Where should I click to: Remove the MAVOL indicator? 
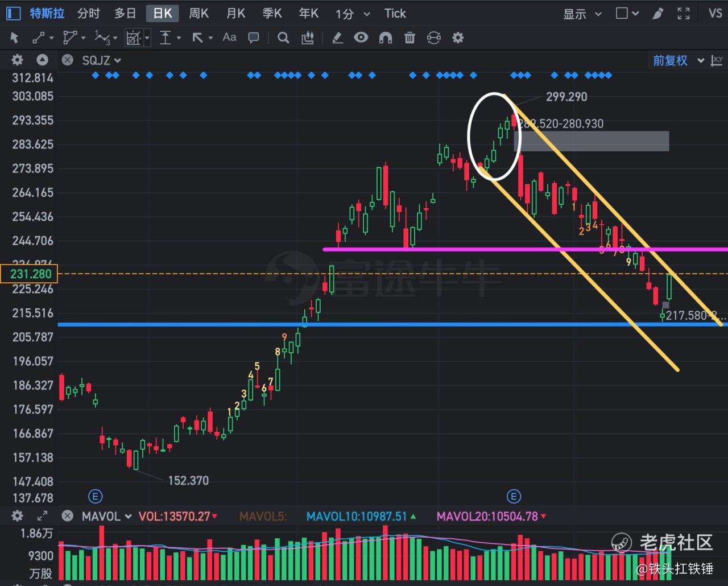(67, 516)
